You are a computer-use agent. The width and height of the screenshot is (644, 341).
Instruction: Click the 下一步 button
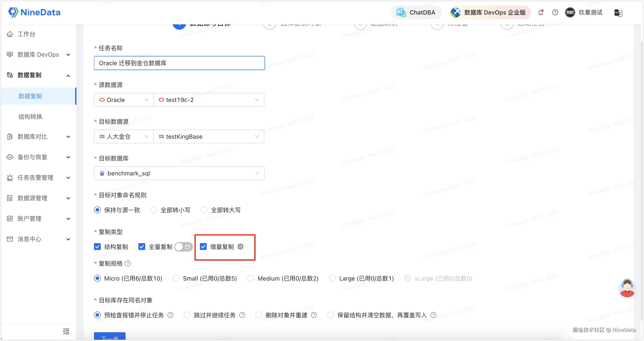point(110,337)
